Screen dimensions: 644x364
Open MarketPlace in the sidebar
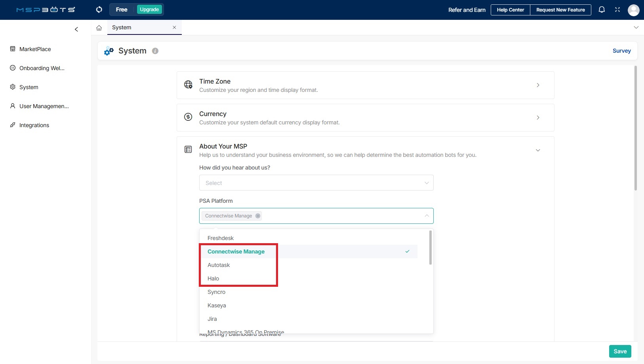coord(35,49)
